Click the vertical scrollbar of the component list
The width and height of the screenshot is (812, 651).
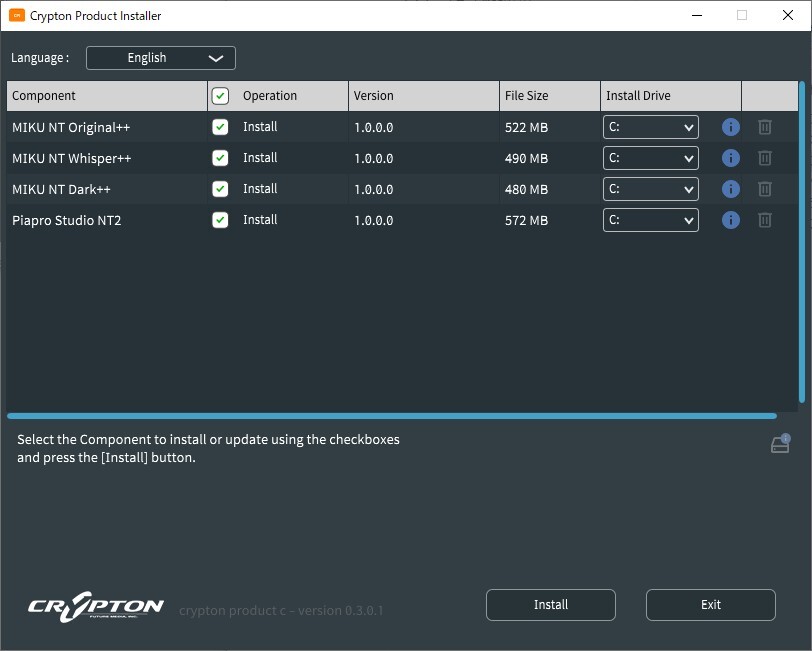pos(802,242)
